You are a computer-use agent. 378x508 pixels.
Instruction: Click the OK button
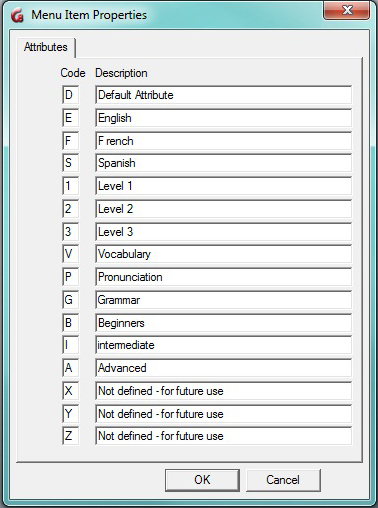pos(202,480)
